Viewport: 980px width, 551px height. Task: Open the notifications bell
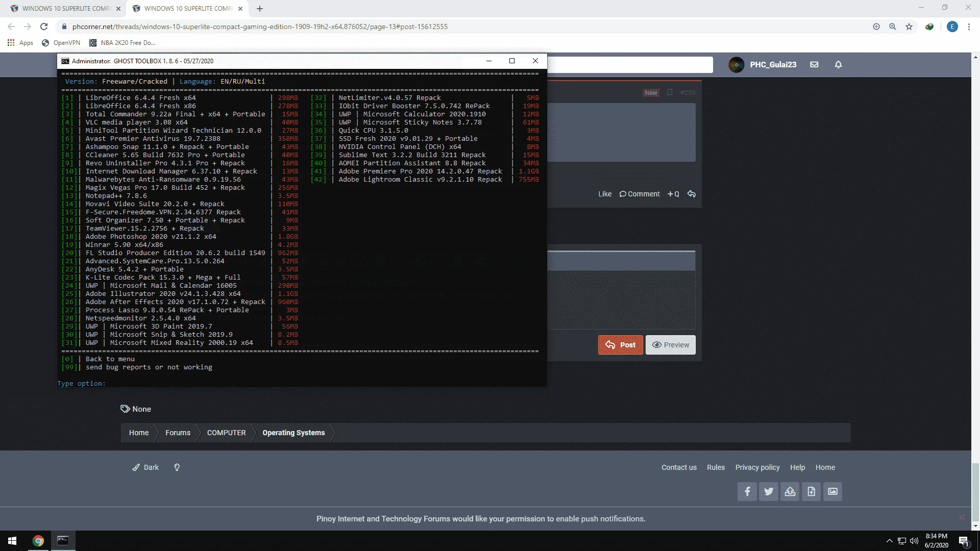click(x=838, y=65)
